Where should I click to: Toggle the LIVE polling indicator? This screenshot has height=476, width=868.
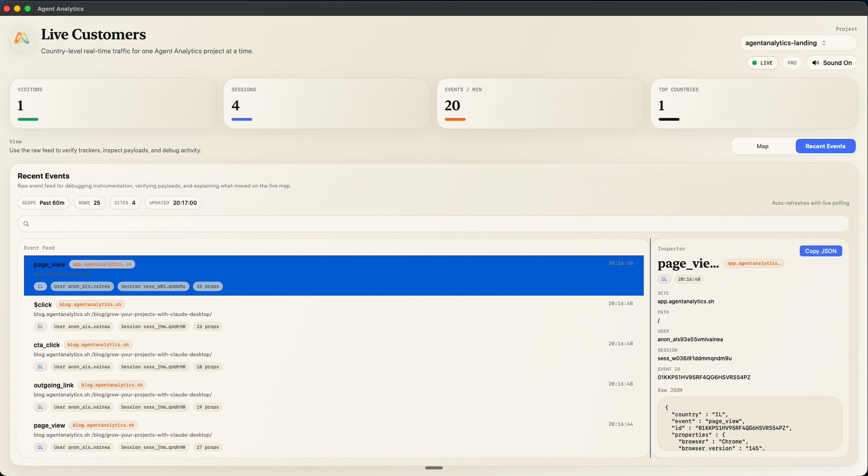763,63
